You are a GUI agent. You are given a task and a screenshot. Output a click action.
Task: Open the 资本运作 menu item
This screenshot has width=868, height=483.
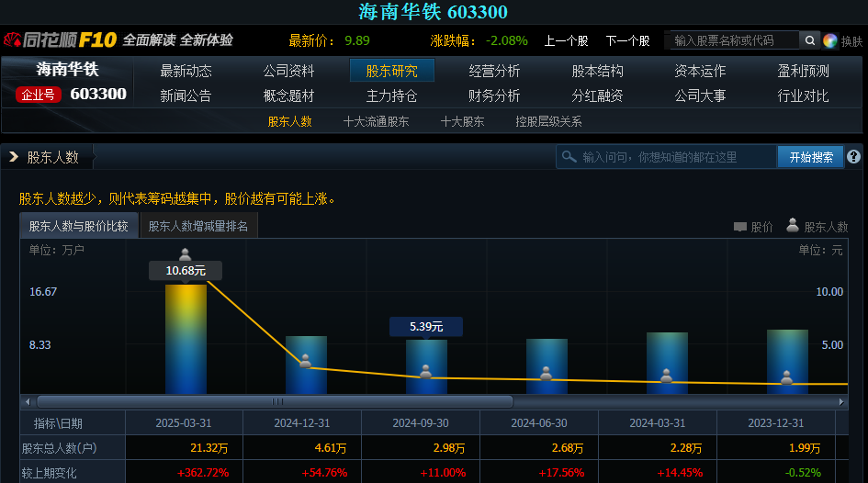pyautogui.click(x=700, y=71)
